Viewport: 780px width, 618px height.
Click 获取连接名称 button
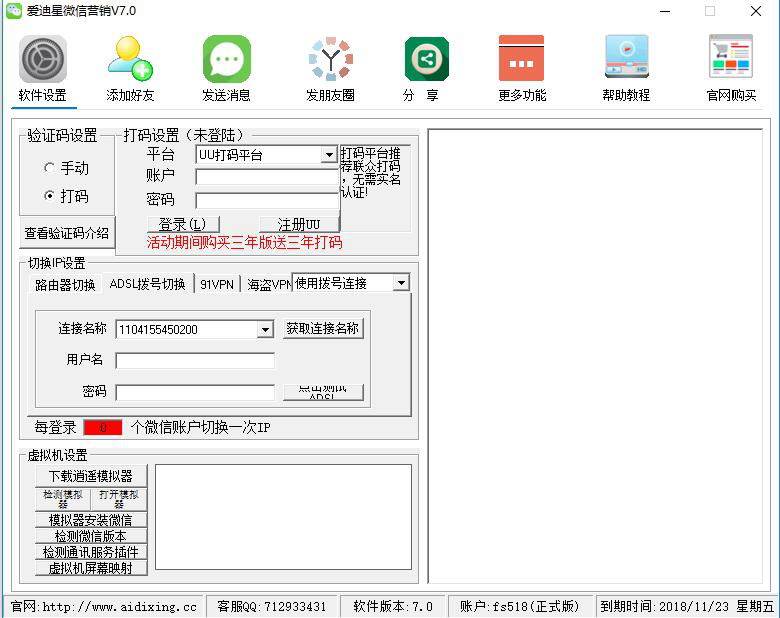click(323, 328)
